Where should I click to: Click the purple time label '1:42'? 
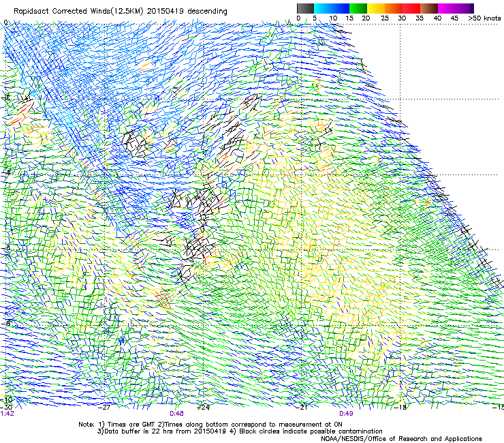[x=7, y=414]
